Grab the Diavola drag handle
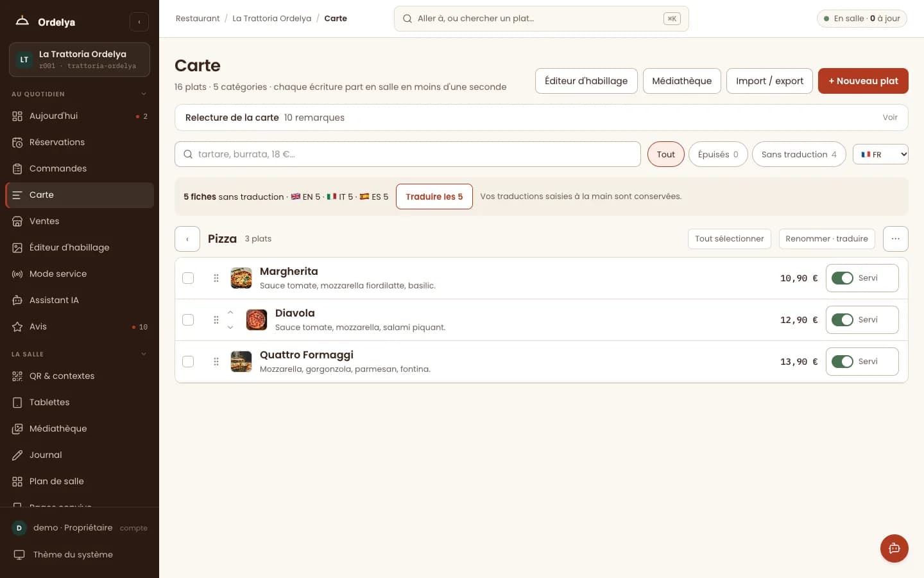Image resolution: width=924 pixels, height=578 pixels. [x=216, y=320]
